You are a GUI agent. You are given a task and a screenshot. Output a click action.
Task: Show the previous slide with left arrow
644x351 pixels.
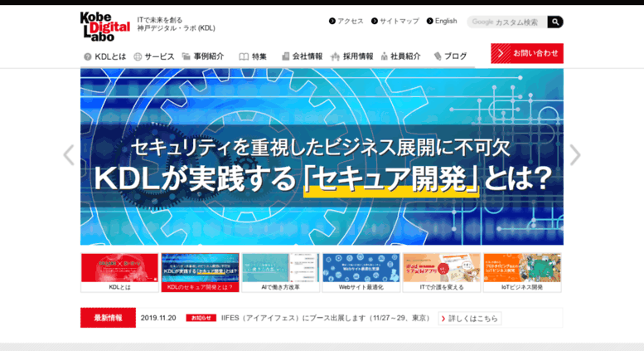pos(69,155)
